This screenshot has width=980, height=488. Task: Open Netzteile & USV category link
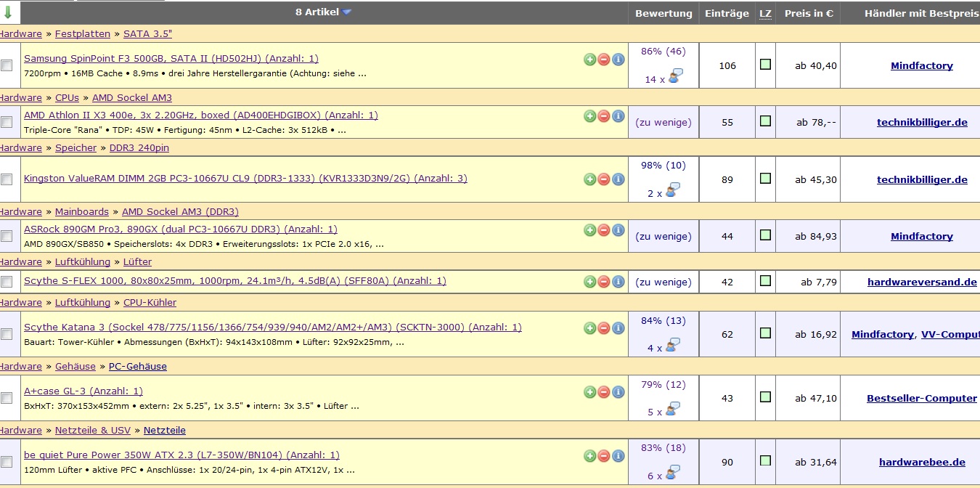point(93,431)
